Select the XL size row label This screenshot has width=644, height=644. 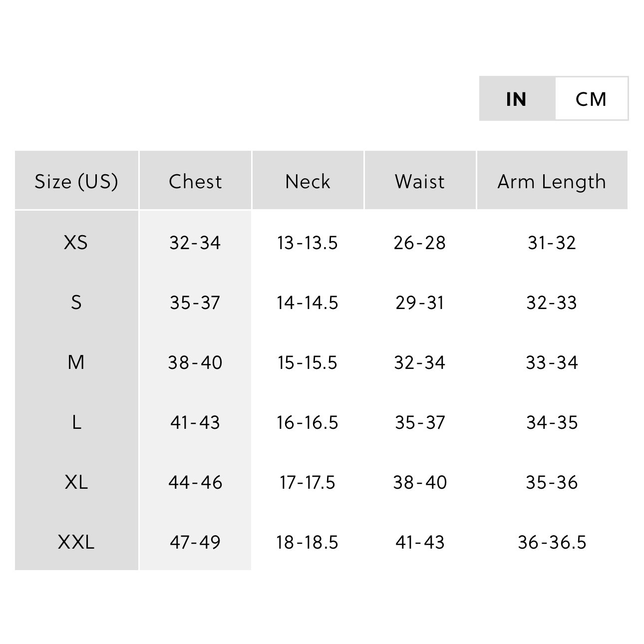(x=76, y=482)
